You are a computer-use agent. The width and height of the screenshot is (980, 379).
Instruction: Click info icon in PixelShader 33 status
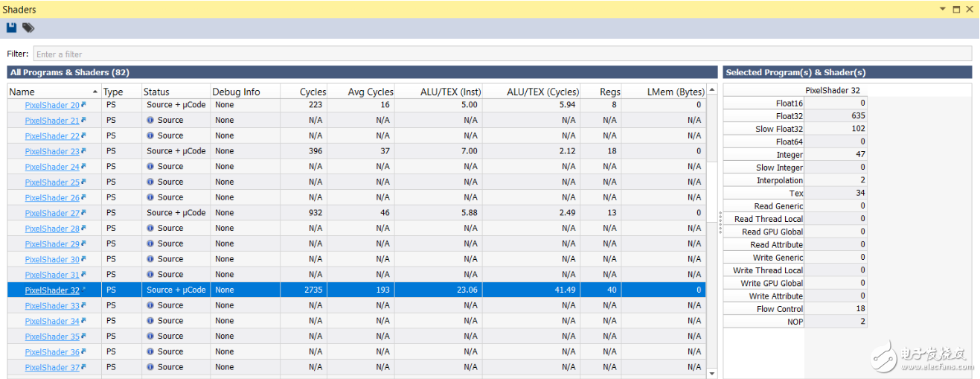(x=150, y=306)
